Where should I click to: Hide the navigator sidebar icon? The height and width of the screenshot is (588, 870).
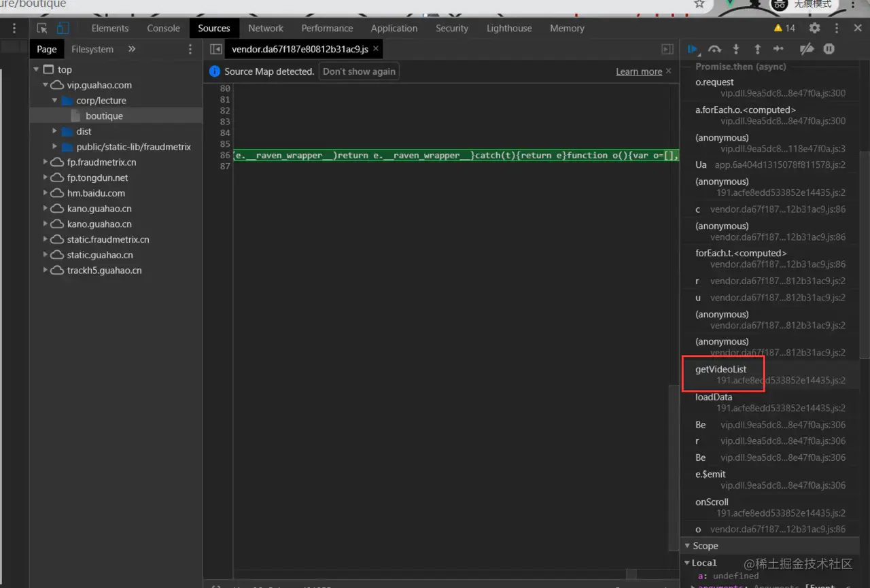(x=215, y=49)
